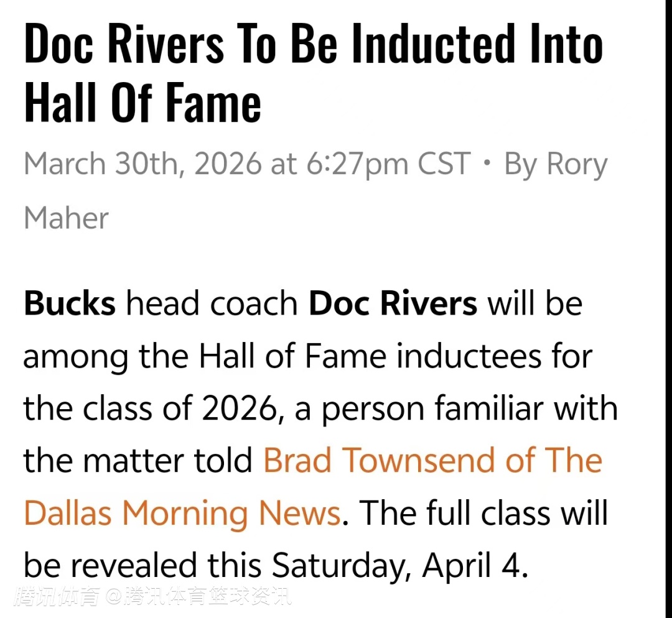Click the surname "Maher" under the date
Viewport: 672px width, 618px height.
pyautogui.click(x=66, y=218)
